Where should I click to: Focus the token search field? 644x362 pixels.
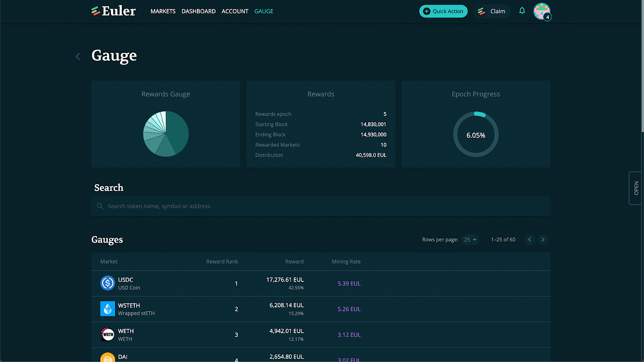(321, 206)
